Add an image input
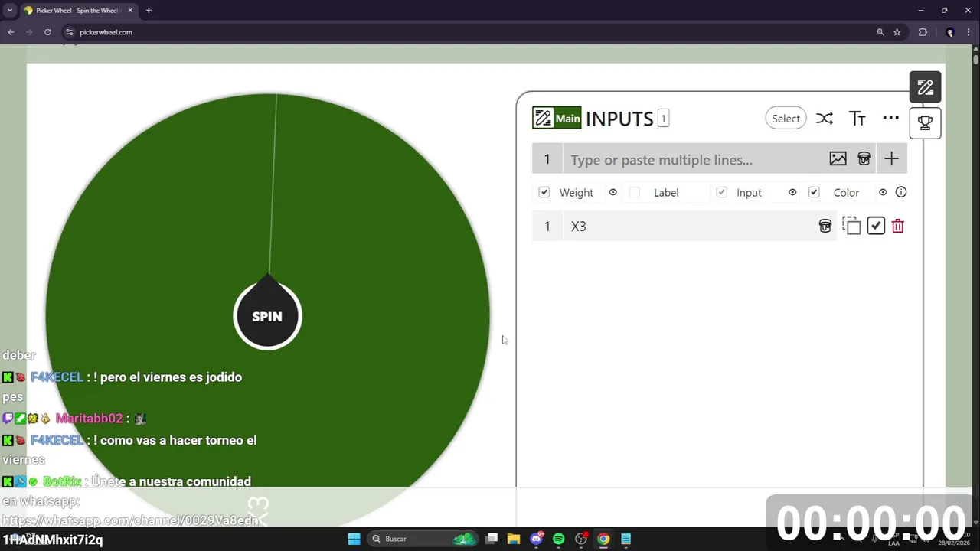The width and height of the screenshot is (980, 551). pyautogui.click(x=838, y=159)
